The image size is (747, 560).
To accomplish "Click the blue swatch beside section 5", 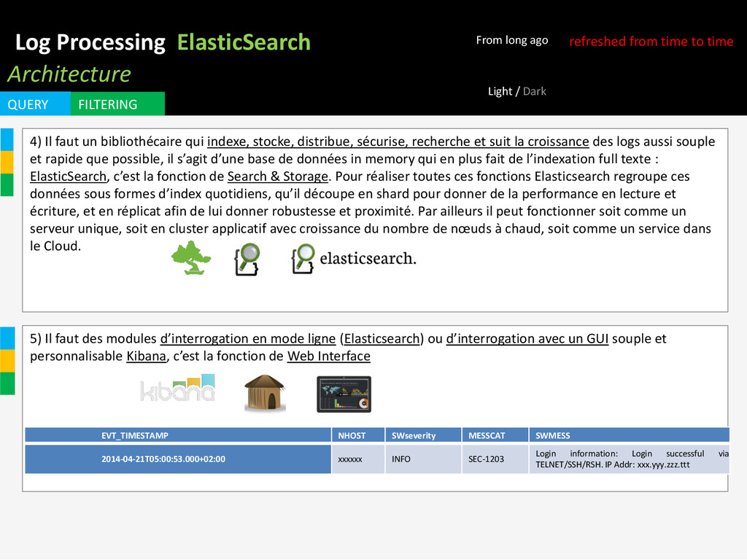I will point(7,338).
